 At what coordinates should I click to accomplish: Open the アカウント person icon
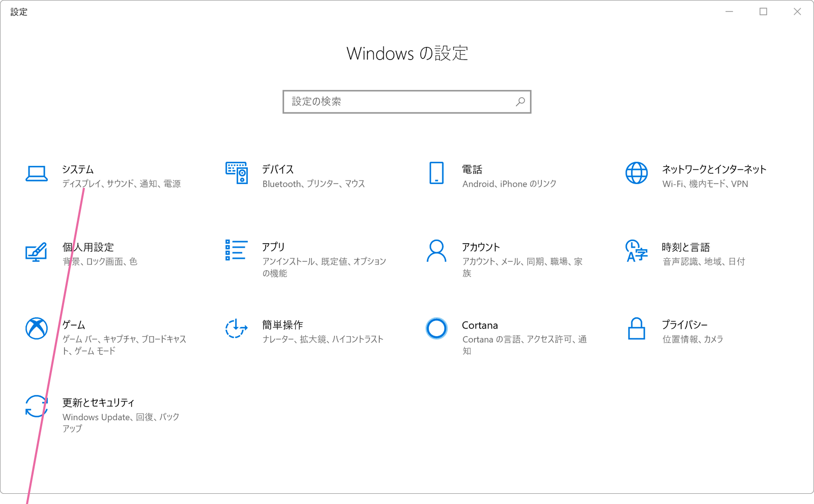pyautogui.click(x=437, y=251)
